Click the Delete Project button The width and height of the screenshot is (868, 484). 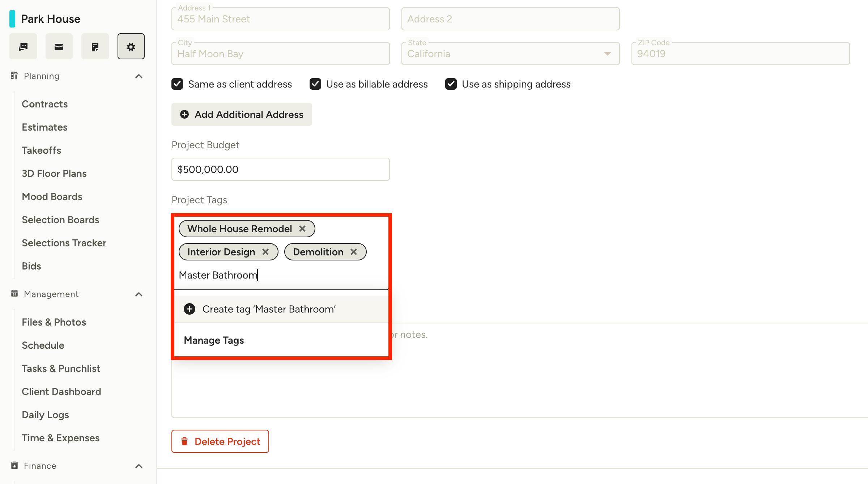click(220, 441)
